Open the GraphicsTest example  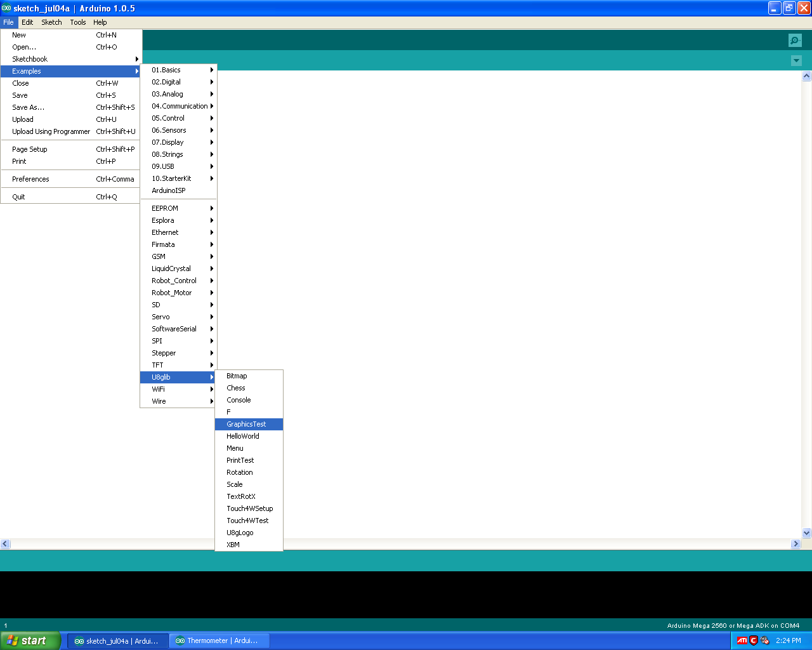(249, 424)
